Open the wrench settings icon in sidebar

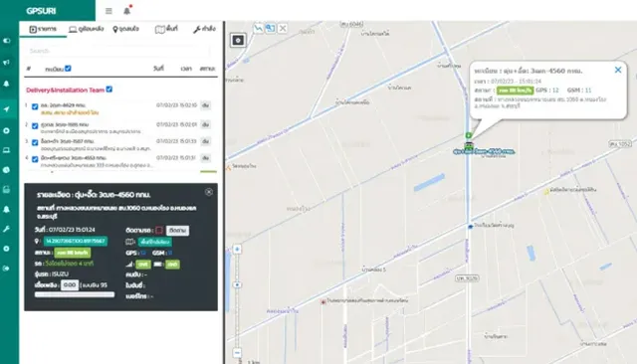(x=7, y=229)
